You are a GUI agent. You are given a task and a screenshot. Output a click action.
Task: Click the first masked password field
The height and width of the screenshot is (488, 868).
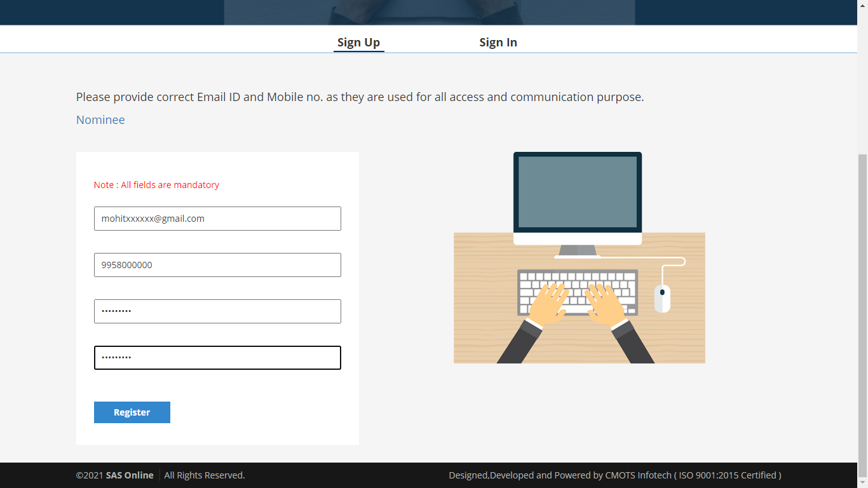(217, 311)
